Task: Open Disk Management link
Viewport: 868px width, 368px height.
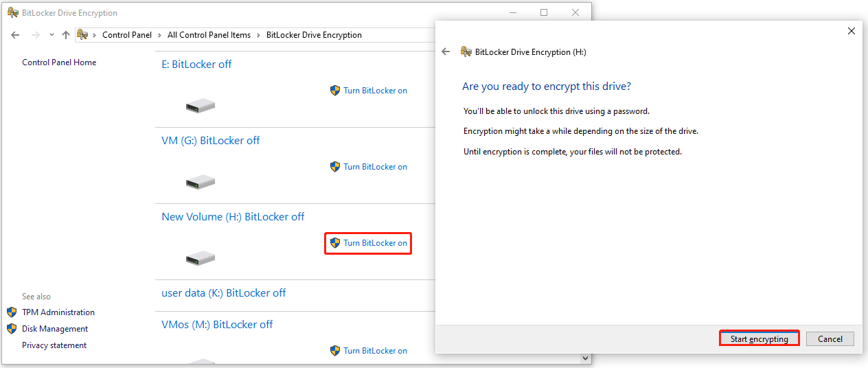Action: pos(55,329)
